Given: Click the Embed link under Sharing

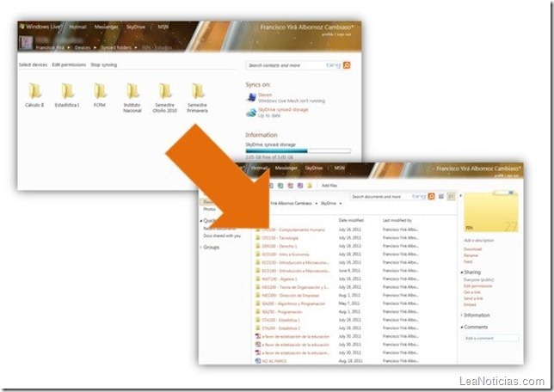Looking at the screenshot, I should [x=470, y=304].
